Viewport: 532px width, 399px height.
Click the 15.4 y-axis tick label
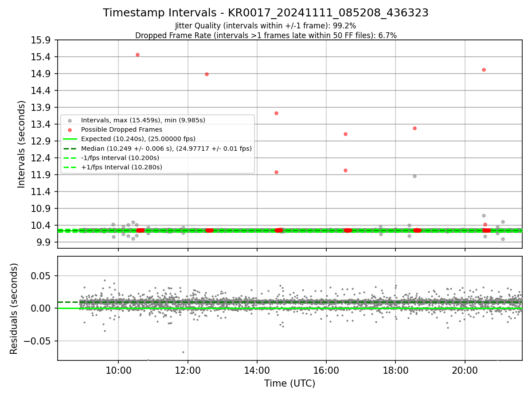pyautogui.click(x=41, y=57)
